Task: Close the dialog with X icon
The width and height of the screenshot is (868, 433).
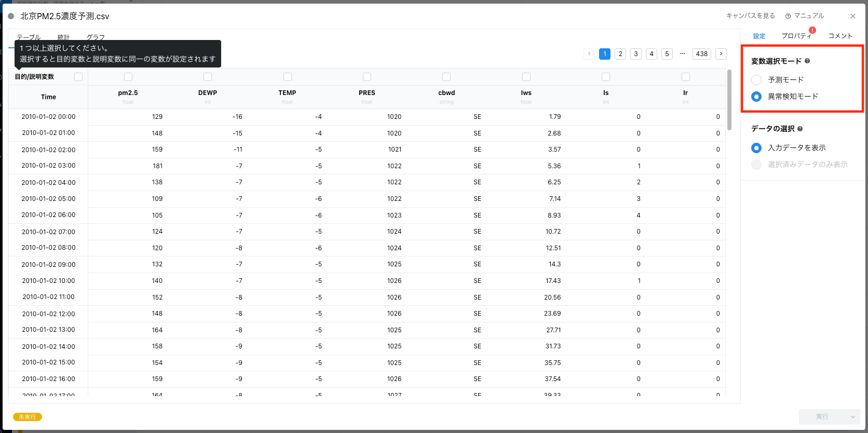Action: pos(853,16)
